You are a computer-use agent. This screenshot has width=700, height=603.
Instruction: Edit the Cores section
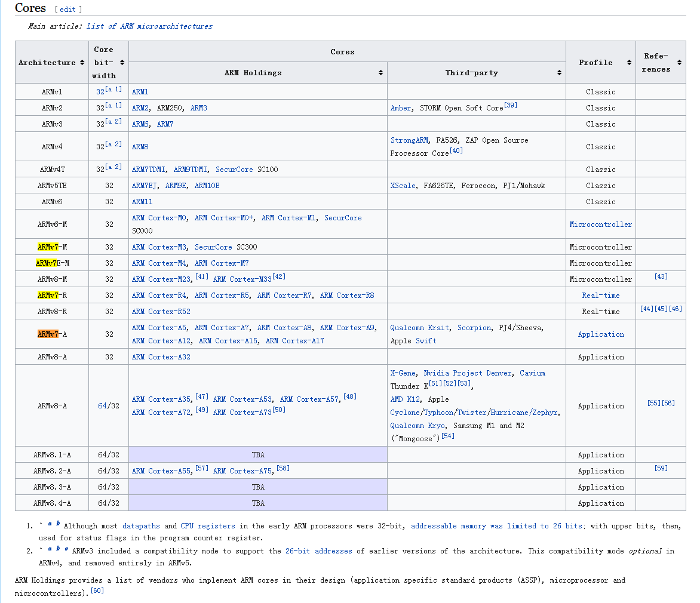click(x=68, y=10)
